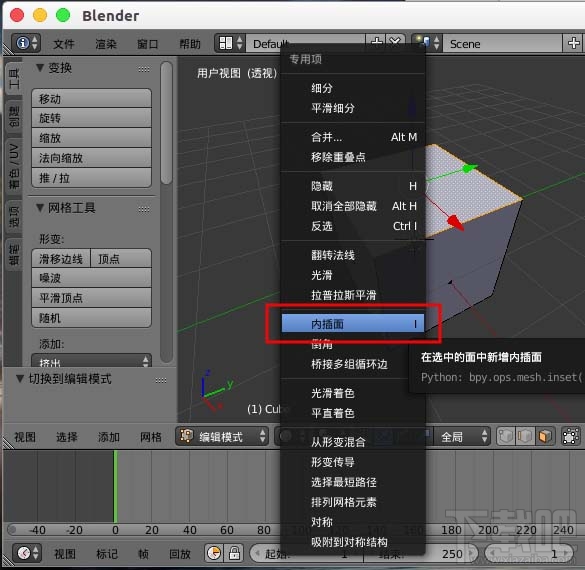Click the red X-axis gizmo arrow

click(456, 222)
